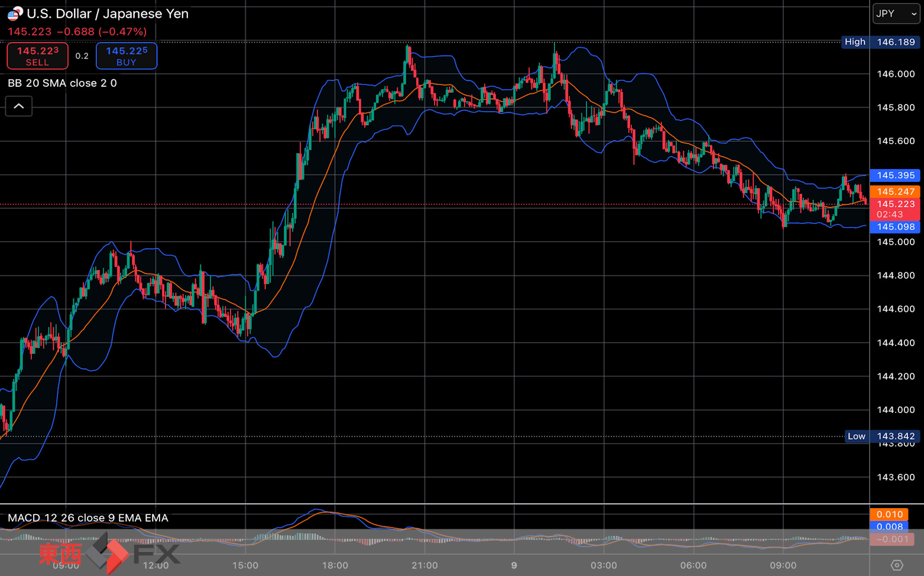
Task: Click the red SELL 145.223 button
Action: tap(37, 56)
